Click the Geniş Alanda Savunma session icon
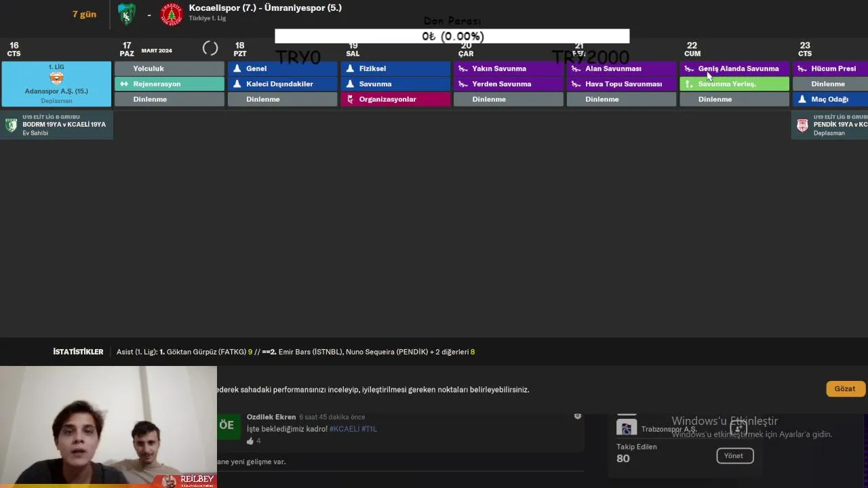 pyautogui.click(x=689, y=68)
